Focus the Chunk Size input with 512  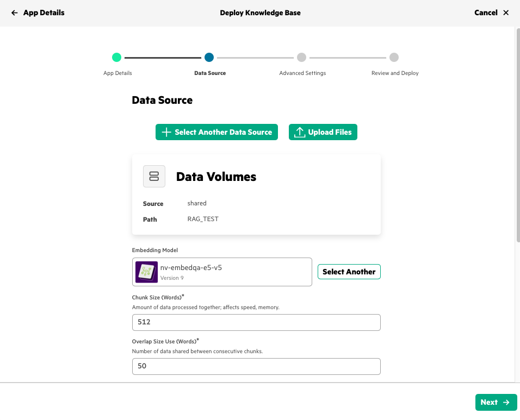256,322
